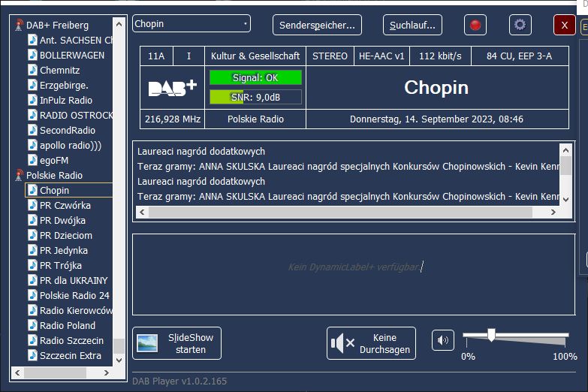Click the DAB+ Freiberg antenna icon
Viewport: 588px width, 392px height.
20,26
